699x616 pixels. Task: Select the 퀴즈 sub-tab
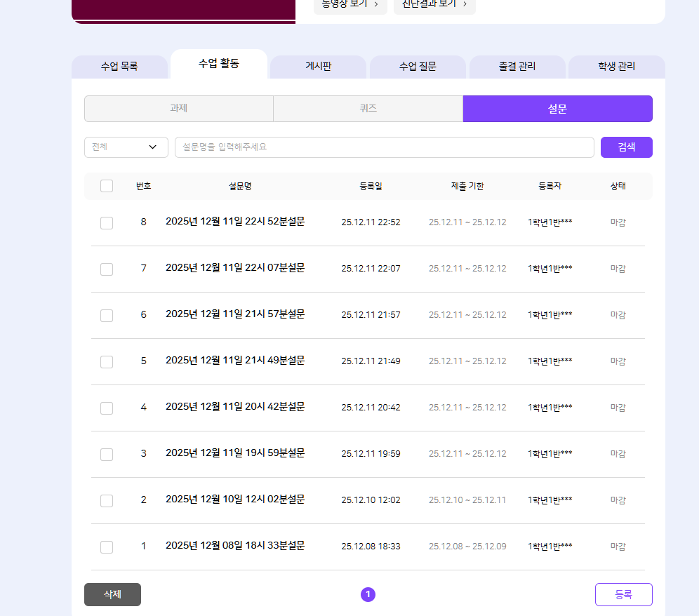368,109
